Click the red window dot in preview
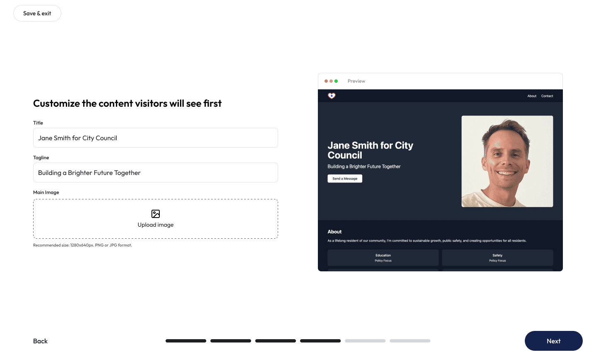Screen dimensions: 596x364 coord(326,81)
